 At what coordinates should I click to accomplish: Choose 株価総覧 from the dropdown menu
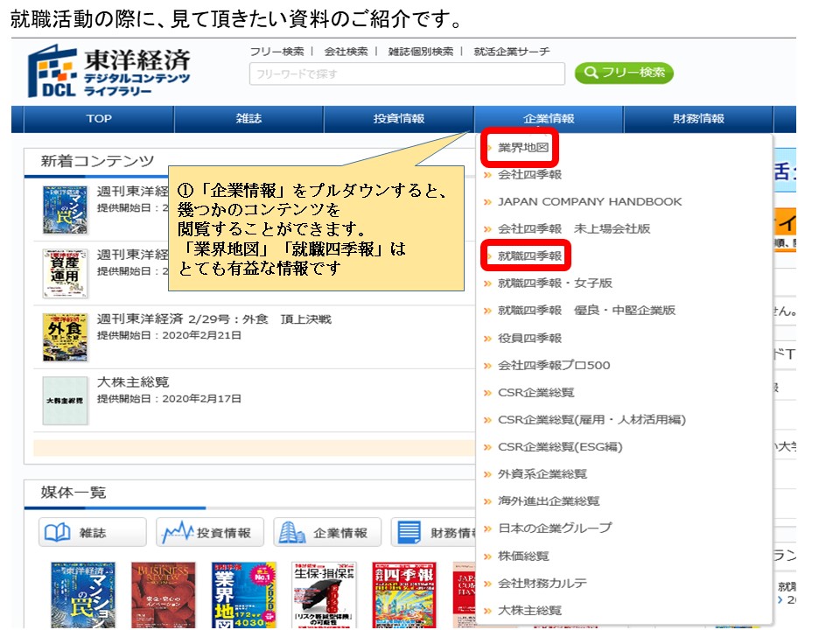coord(523,556)
